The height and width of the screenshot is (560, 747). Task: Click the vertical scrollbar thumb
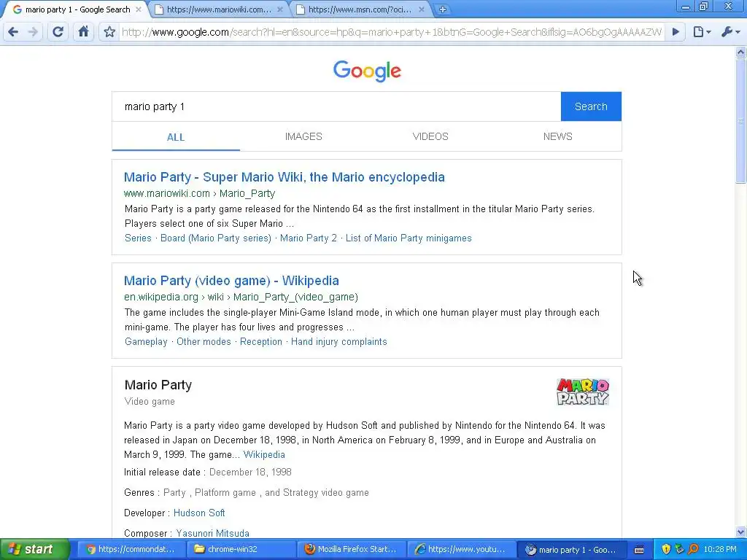[x=741, y=120]
